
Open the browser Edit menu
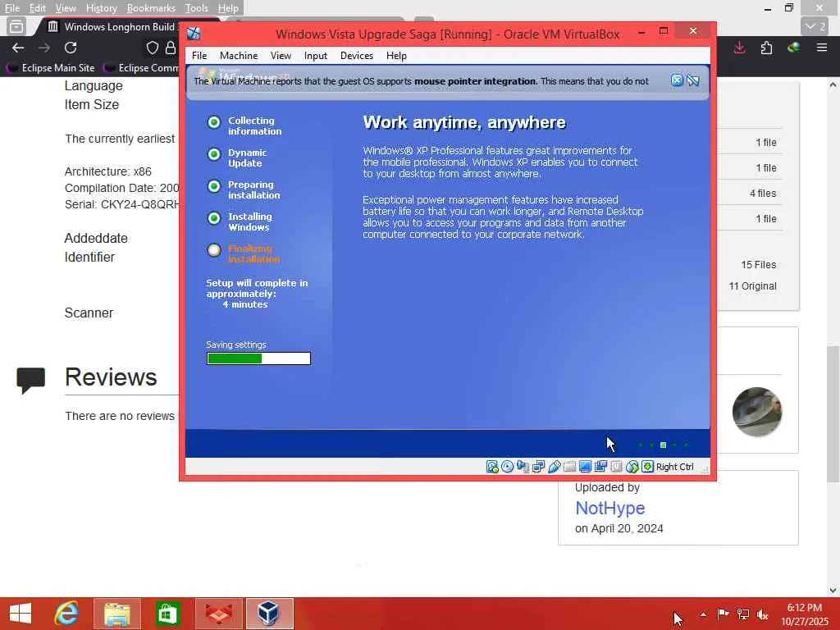(x=37, y=8)
